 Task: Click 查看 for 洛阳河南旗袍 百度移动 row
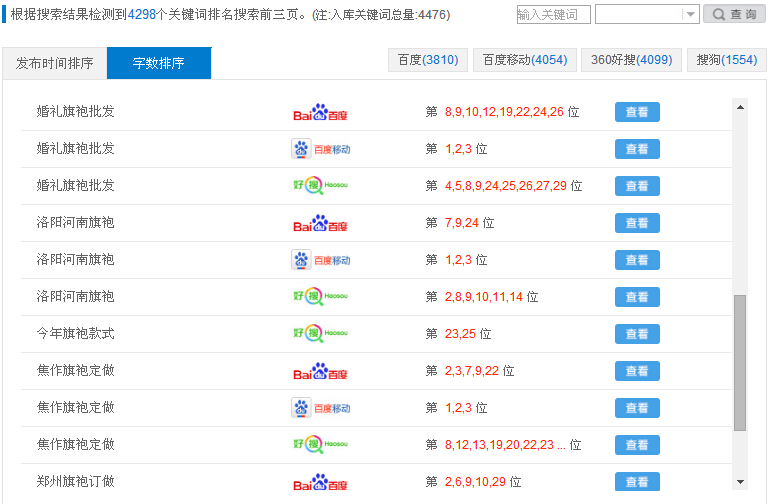[x=637, y=260]
